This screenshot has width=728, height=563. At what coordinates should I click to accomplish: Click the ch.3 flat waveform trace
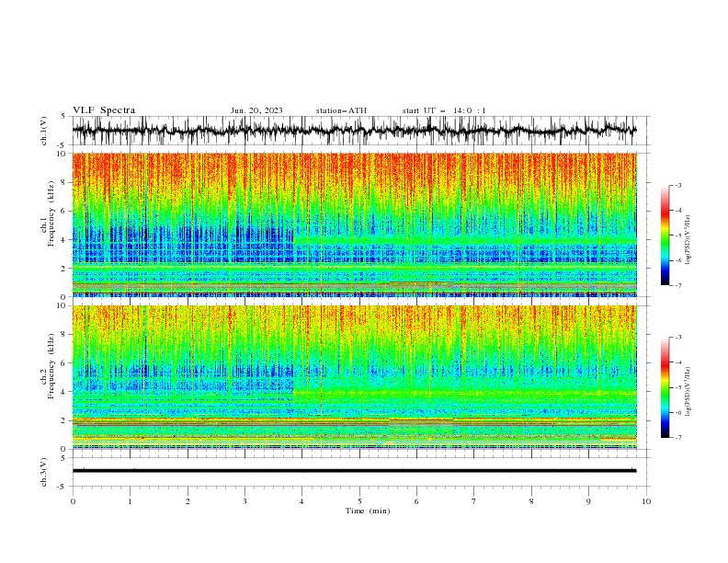click(354, 471)
